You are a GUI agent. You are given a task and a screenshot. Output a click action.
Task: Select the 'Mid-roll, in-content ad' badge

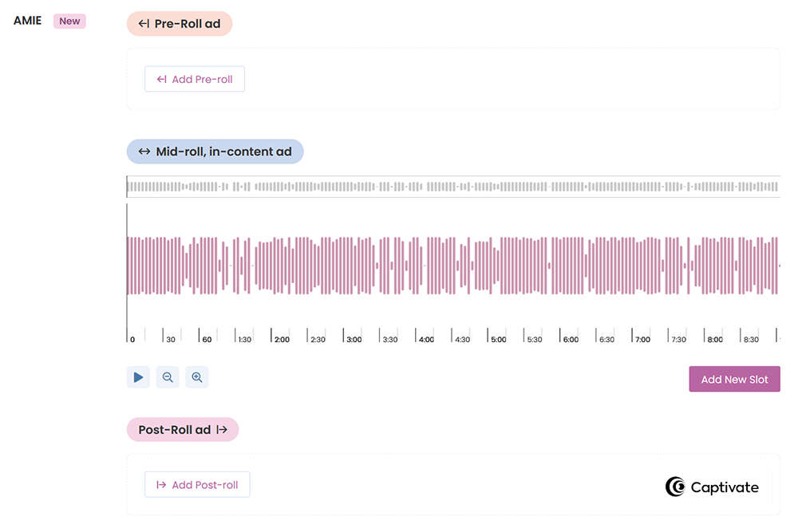pyautogui.click(x=214, y=152)
